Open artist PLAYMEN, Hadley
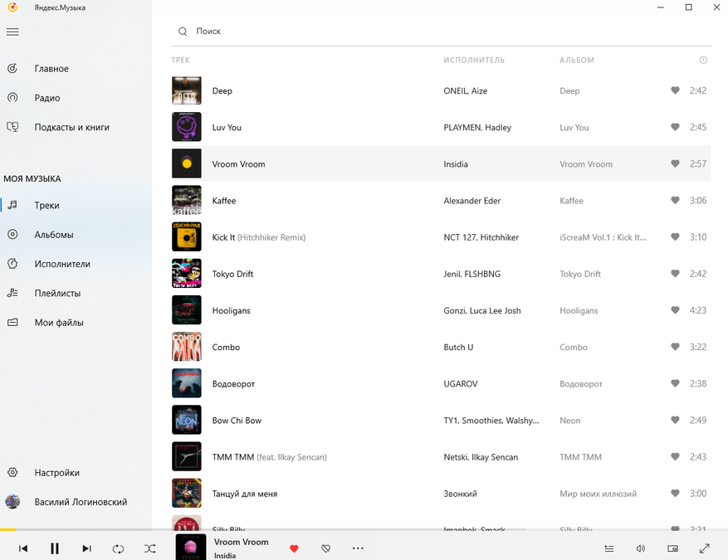 (477, 128)
